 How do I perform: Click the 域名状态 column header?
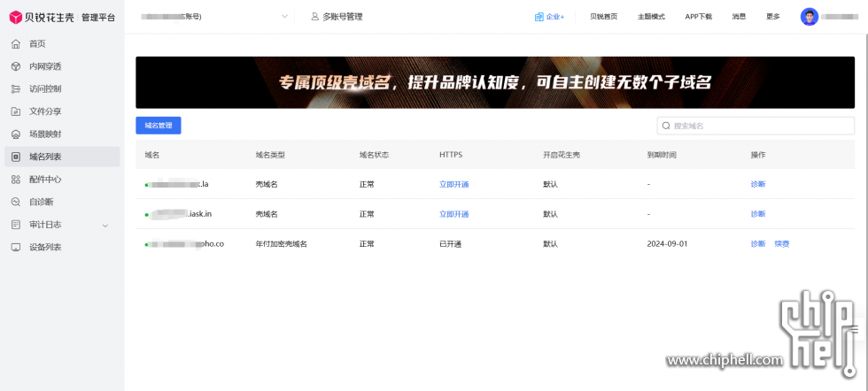pyautogui.click(x=374, y=155)
